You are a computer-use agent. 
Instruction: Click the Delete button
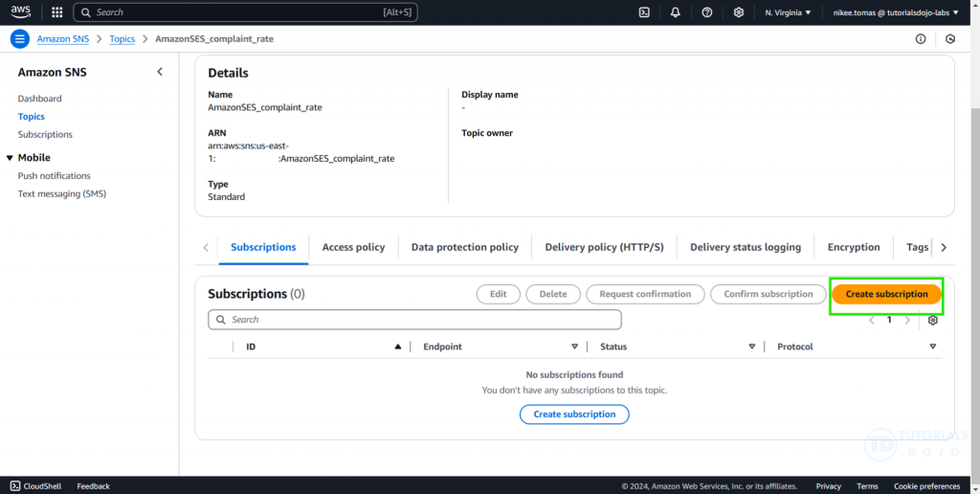tap(553, 294)
